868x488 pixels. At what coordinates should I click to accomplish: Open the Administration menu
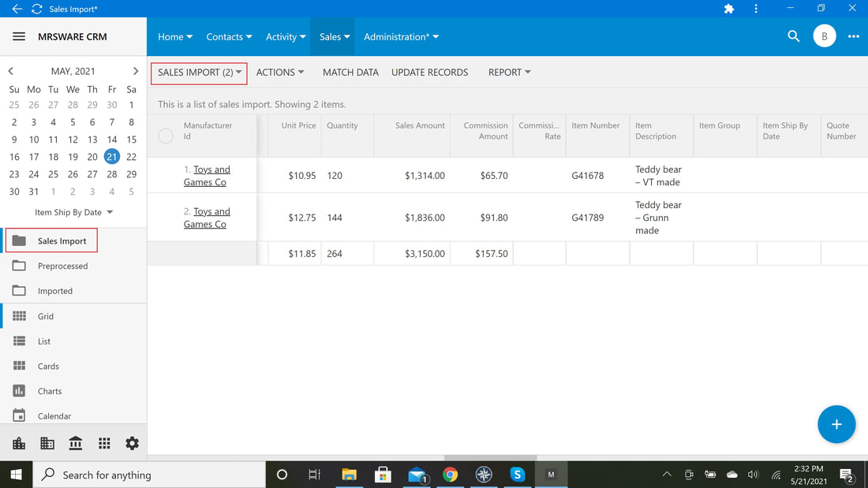(401, 36)
